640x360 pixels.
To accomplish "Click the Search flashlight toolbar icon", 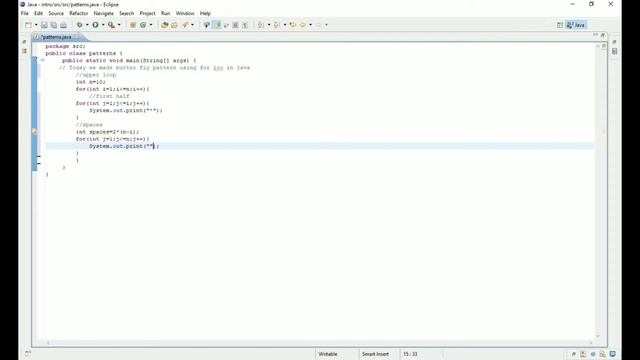I will pyautogui.click(x=185, y=25).
